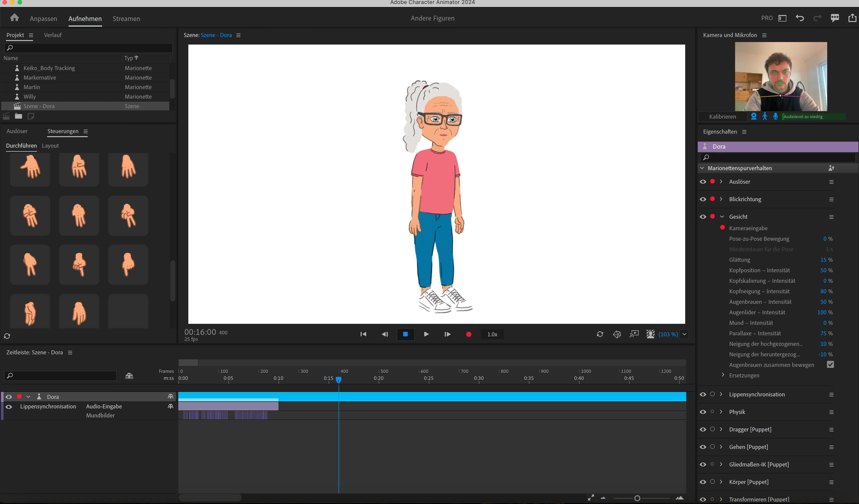Open the Auslöser panel tab
The width and height of the screenshot is (859, 504).
(x=17, y=131)
